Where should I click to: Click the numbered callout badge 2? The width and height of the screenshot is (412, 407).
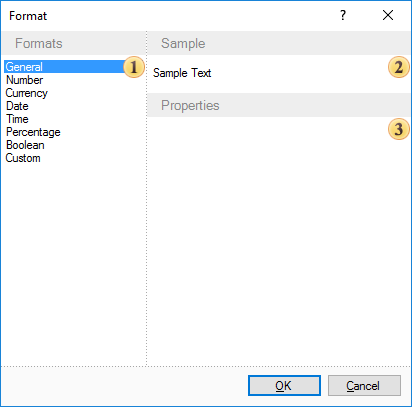tap(399, 67)
